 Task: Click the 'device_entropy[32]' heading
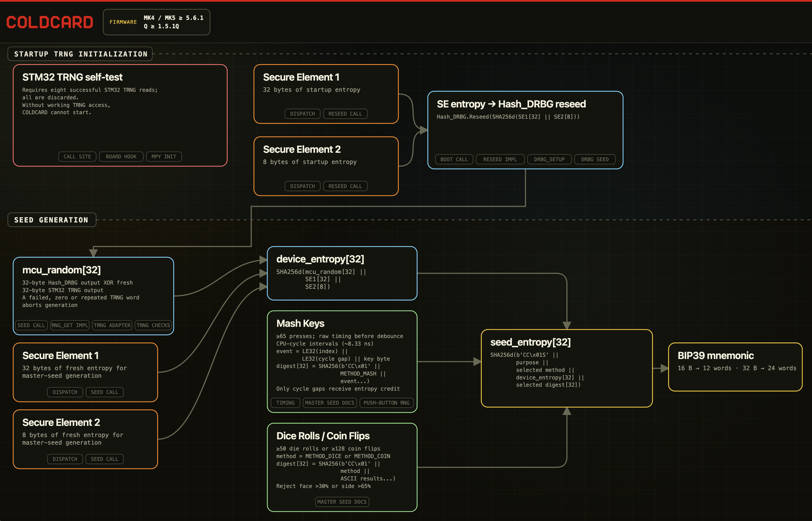click(x=320, y=259)
